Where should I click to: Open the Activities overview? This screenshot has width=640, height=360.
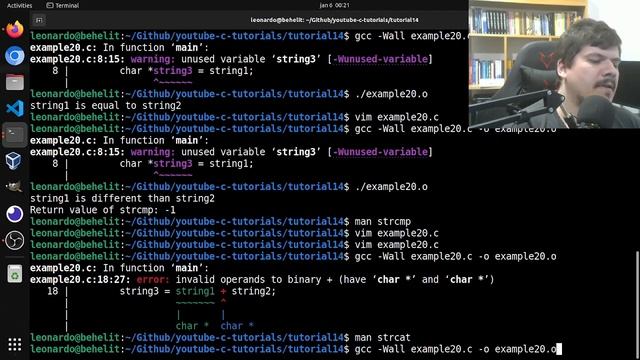(20, 5)
